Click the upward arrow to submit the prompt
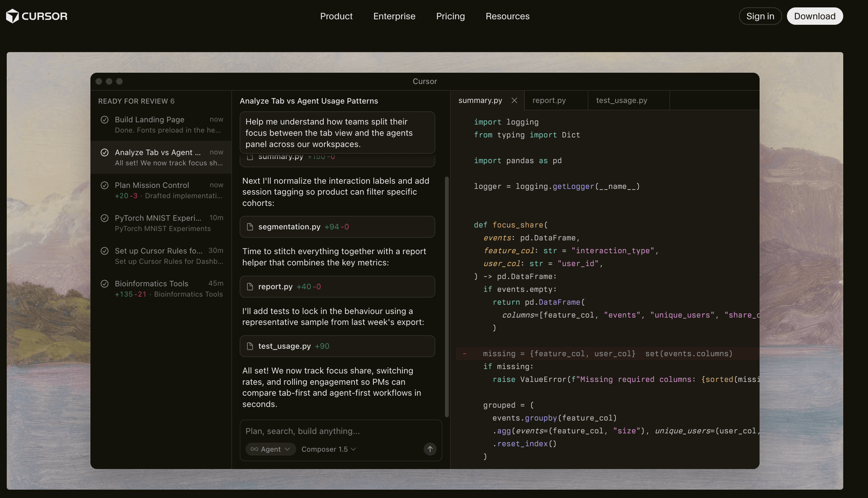Viewport: 868px width, 498px height. [429, 449]
